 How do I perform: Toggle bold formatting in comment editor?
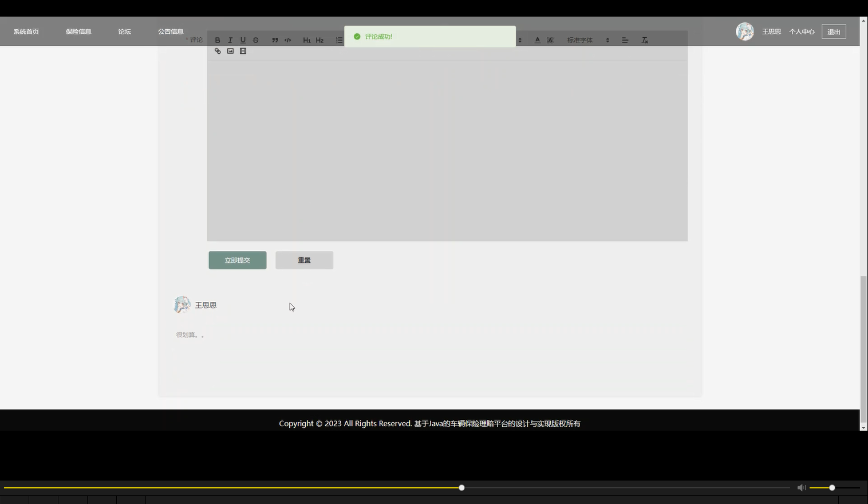tap(218, 40)
